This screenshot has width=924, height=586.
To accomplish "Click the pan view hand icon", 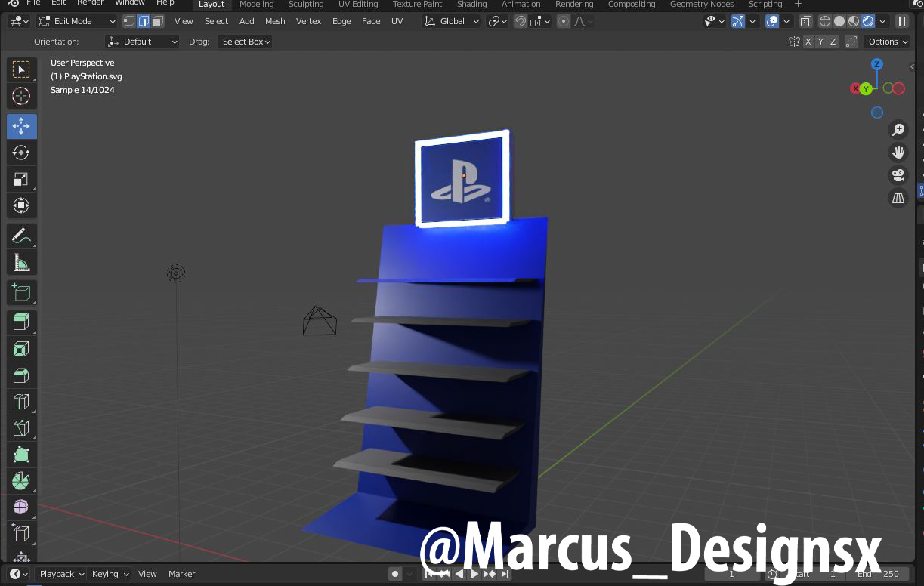I will [x=898, y=153].
